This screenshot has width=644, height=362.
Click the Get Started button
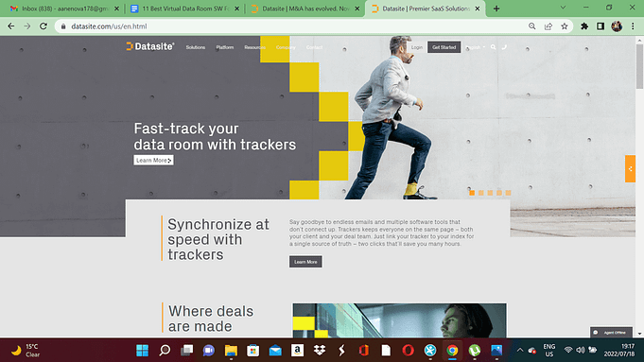pos(444,47)
